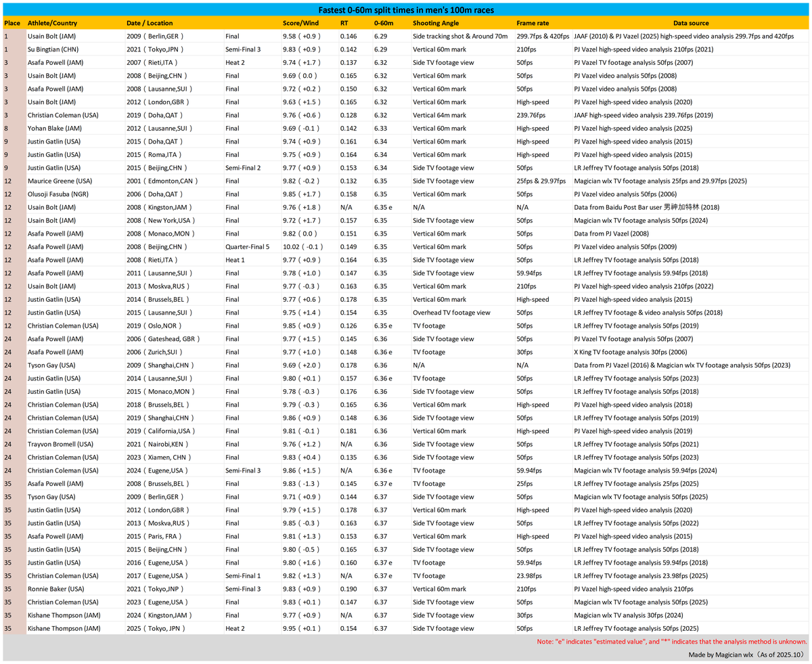
Task: Click the "Score/Wind" column header
Action: click(301, 23)
